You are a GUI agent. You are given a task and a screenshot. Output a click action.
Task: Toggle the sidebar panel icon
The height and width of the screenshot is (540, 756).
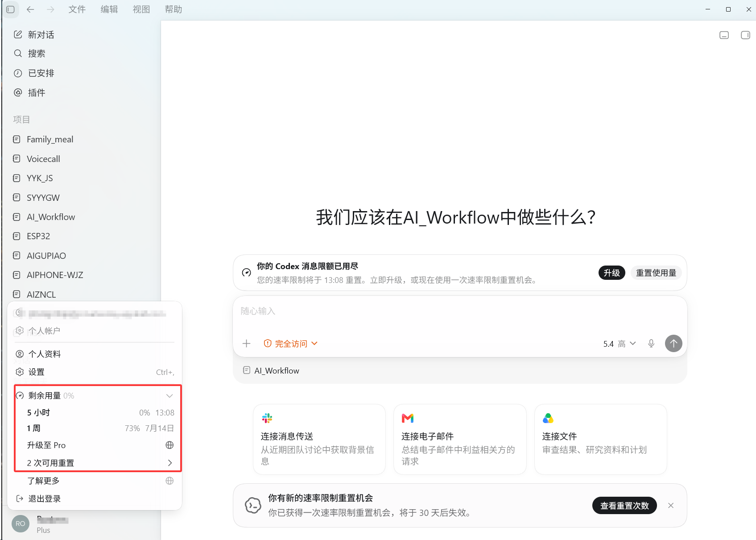tap(10, 9)
